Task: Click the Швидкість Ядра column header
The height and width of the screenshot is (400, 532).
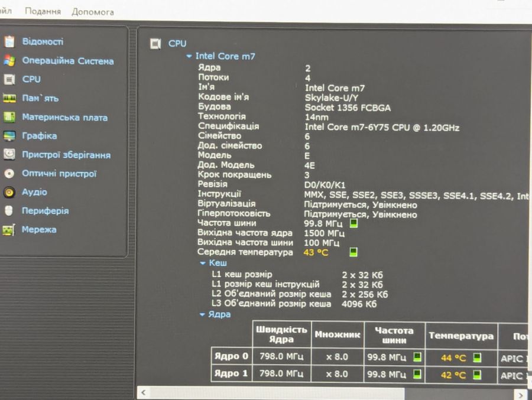Action: coord(281,334)
